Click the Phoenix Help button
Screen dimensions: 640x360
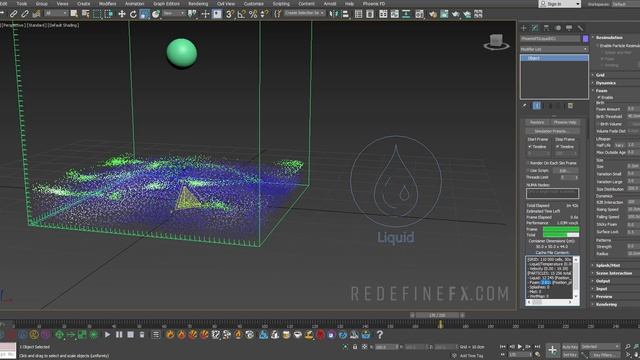pos(565,122)
